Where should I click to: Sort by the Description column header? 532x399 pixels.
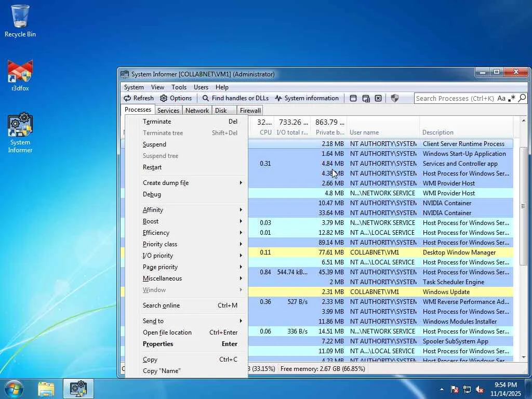click(466, 127)
